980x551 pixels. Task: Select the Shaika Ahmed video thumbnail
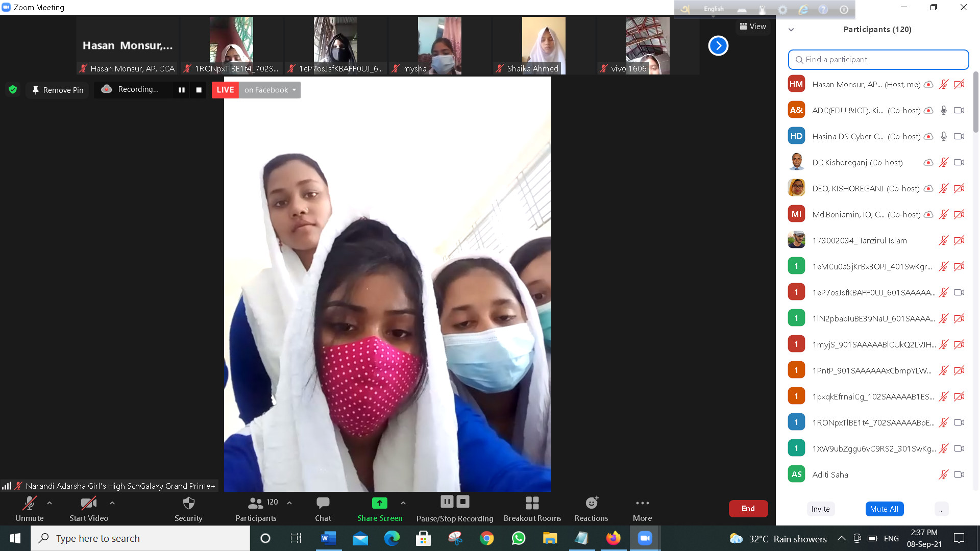click(x=543, y=46)
